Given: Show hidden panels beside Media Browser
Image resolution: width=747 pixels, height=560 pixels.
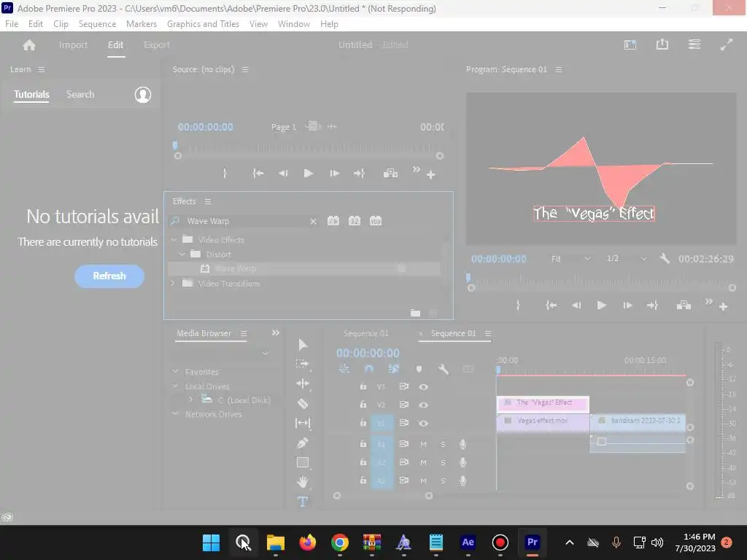Looking at the screenshot, I should pyautogui.click(x=275, y=332).
